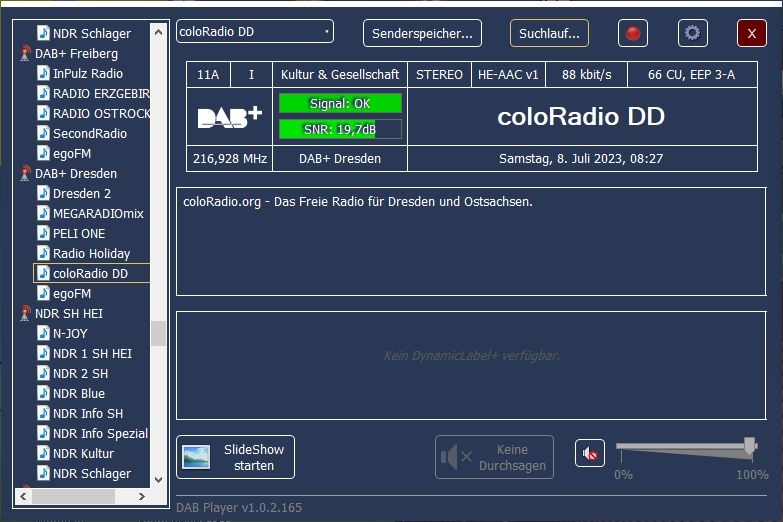Start station scan with Suchlauf button
Screen dimensions: 783x522
pos(549,33)
